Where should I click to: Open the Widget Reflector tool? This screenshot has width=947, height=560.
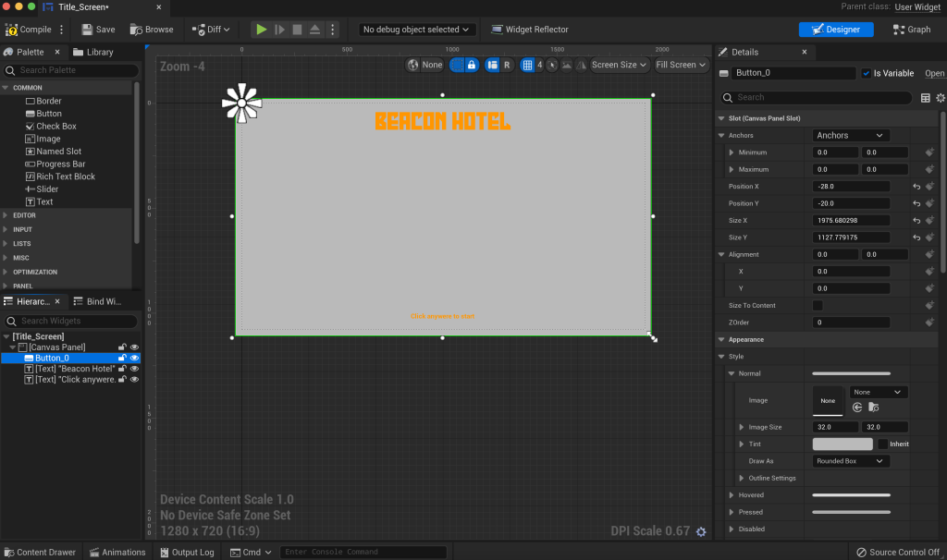point(529,30)
